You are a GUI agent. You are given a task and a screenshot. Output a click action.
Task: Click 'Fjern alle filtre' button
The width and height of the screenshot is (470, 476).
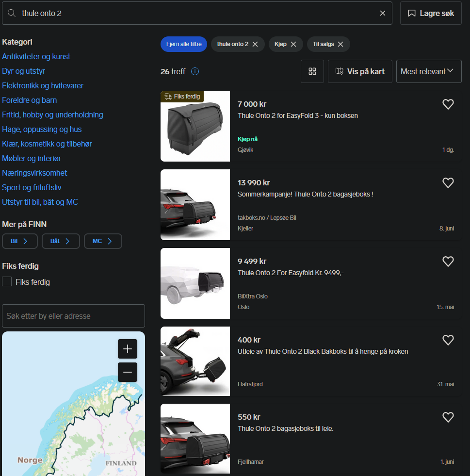pyautogui.click(x=183, y=44)
